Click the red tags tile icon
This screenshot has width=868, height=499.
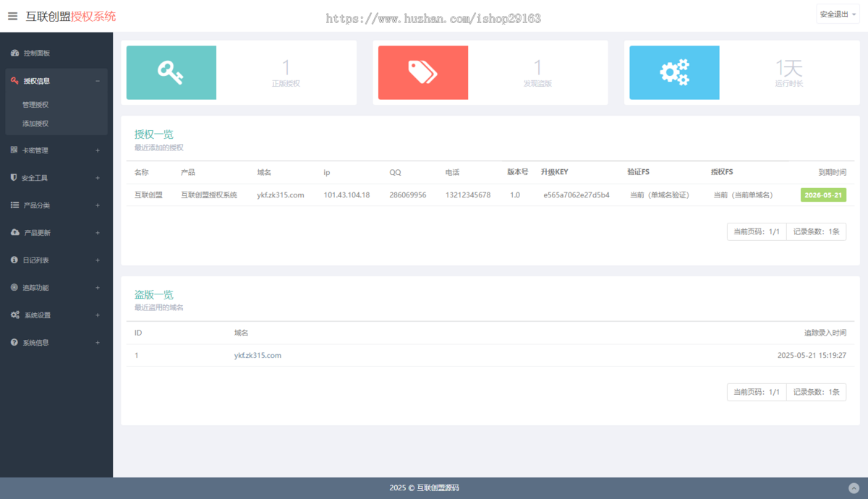(422, 72)
